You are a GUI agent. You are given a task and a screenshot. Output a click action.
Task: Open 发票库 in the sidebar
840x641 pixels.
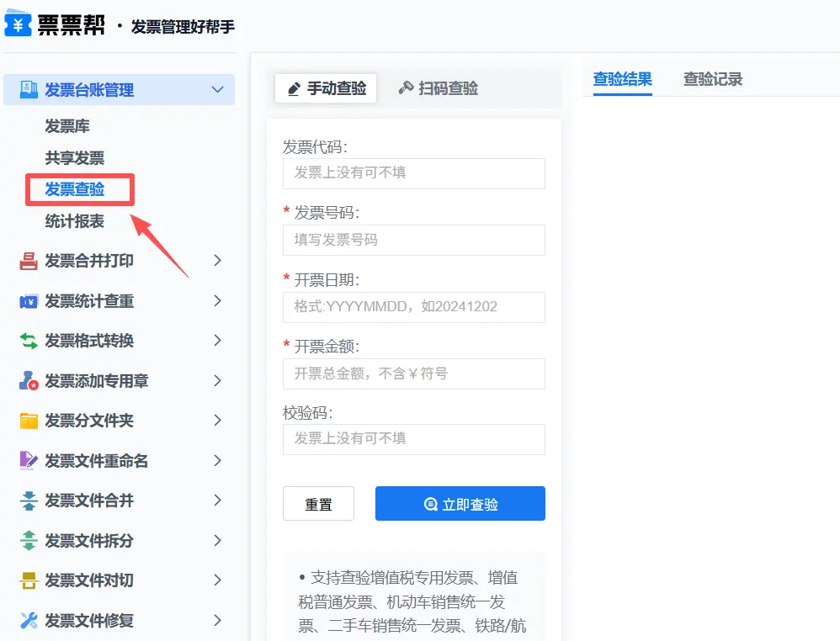(67, 126)
